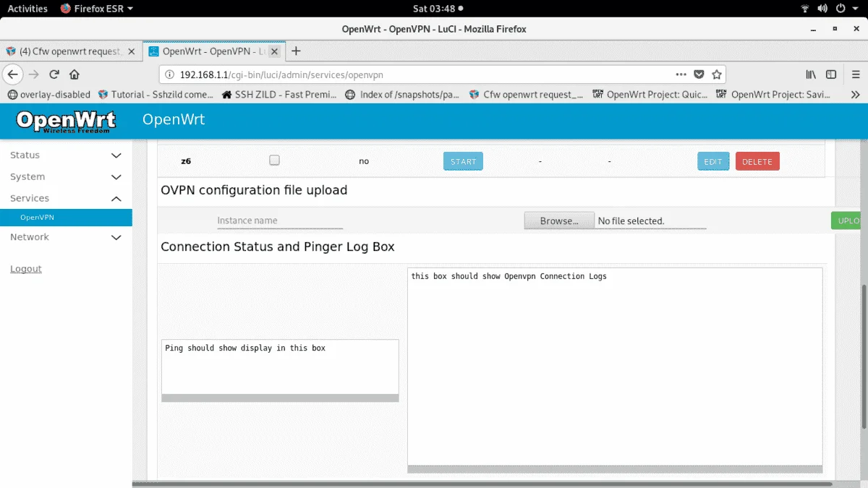Screen dimensions: 868x488
Task: Tick the enabled checkbox for z6
Action: [x=274, y=160]
